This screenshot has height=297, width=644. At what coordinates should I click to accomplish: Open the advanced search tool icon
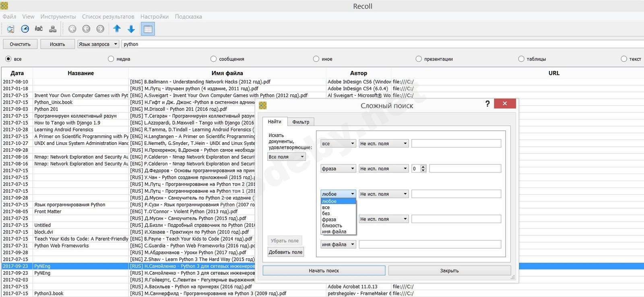(x=10, y=29)
